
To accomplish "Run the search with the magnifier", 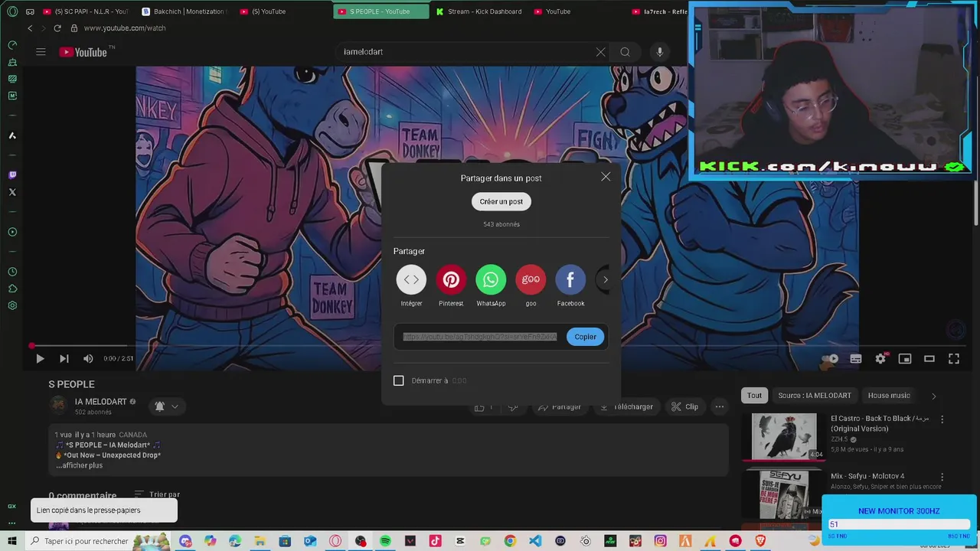I will (626, 52).
